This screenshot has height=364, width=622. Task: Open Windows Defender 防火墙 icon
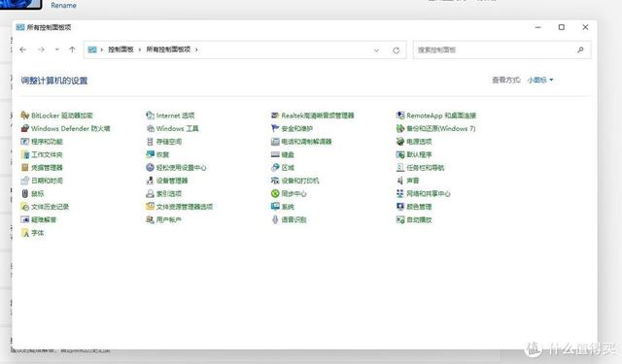(x=25, y=128)
